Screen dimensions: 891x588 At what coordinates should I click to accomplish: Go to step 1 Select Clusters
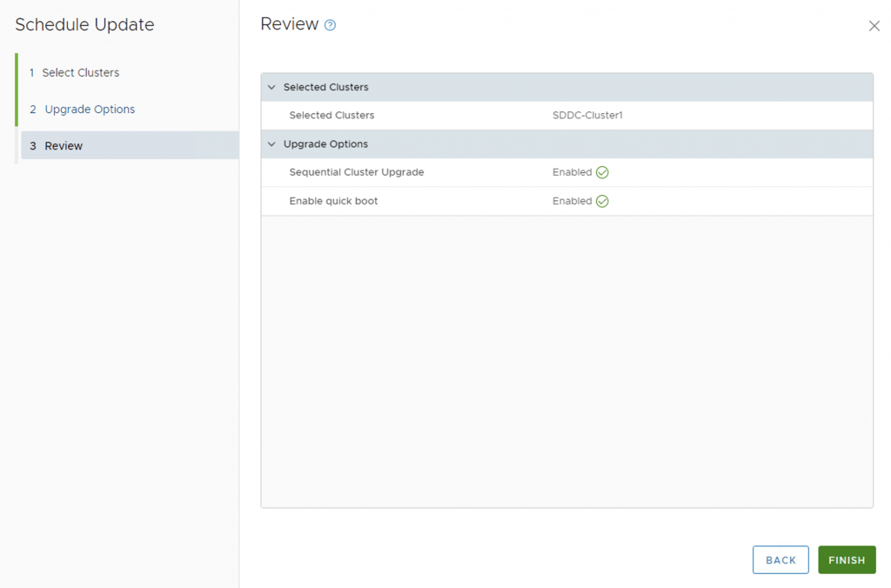(80, 73)
